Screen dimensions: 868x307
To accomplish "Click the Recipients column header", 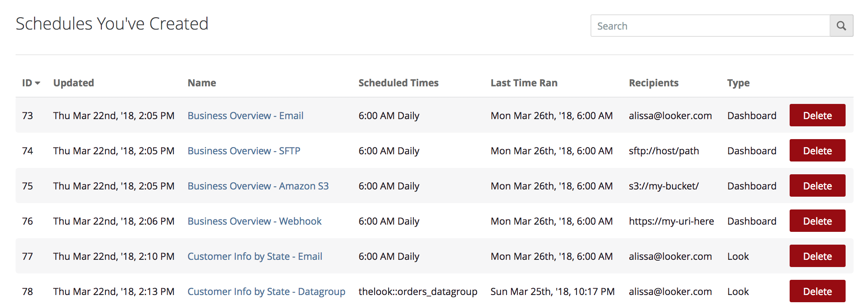I will (653, 83).
